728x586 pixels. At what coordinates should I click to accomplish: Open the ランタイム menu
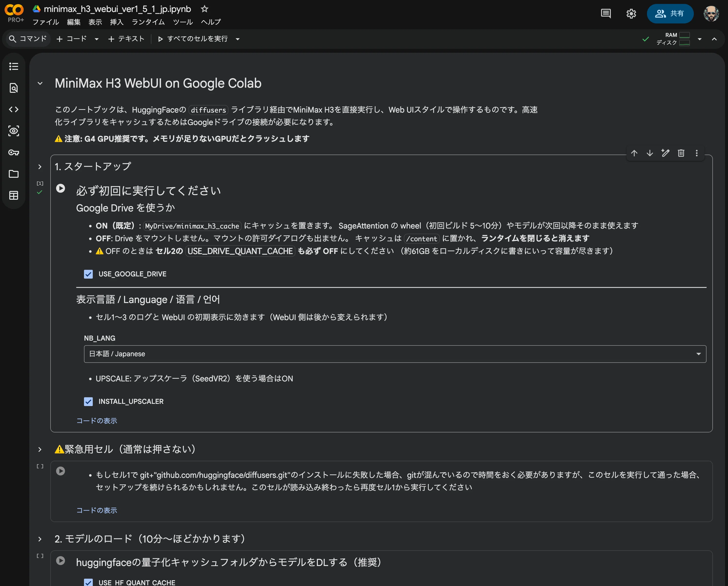point(148,22)
